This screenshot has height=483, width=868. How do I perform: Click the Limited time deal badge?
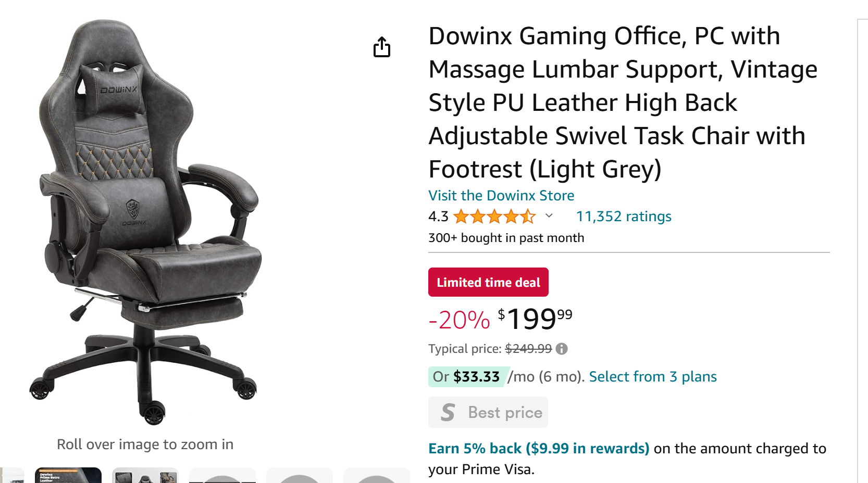(x=488, y=282)
